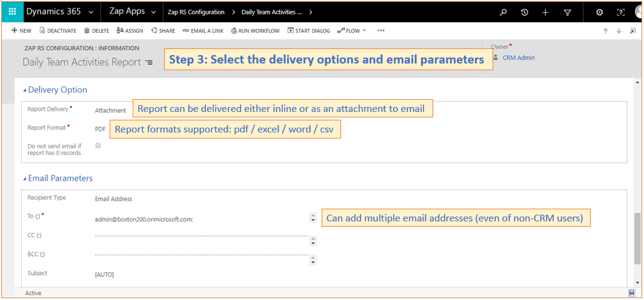The height and width of the screenshot is (300, 644).
Task: Click the vertical scrollbar thumb
Action: click(x=637, y=238)
